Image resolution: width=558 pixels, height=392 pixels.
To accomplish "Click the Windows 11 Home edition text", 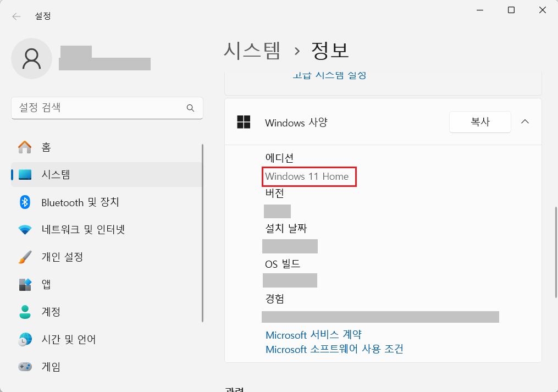I will coord(307,176).
